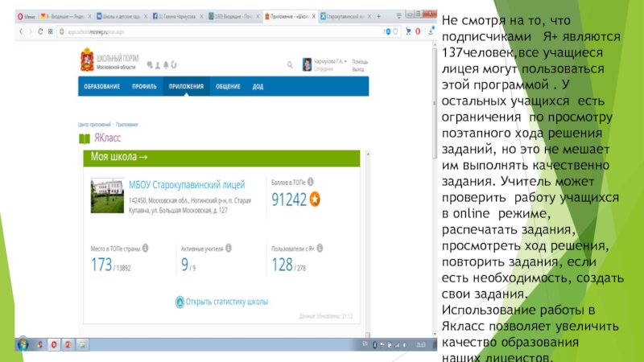This screenshot has width=644, height=362.
Task: Close the Facebook tab
Action: click(202, 16)
